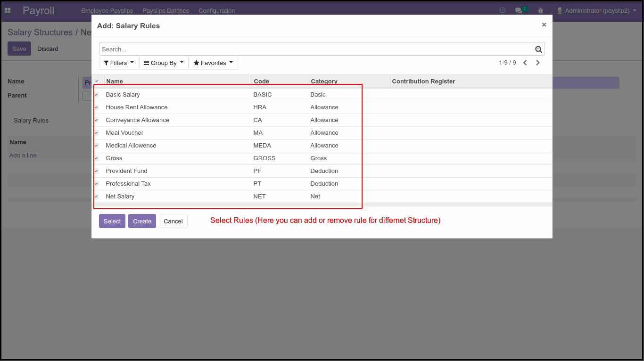
Task: Click the HRA code cell
Action: 260,107
